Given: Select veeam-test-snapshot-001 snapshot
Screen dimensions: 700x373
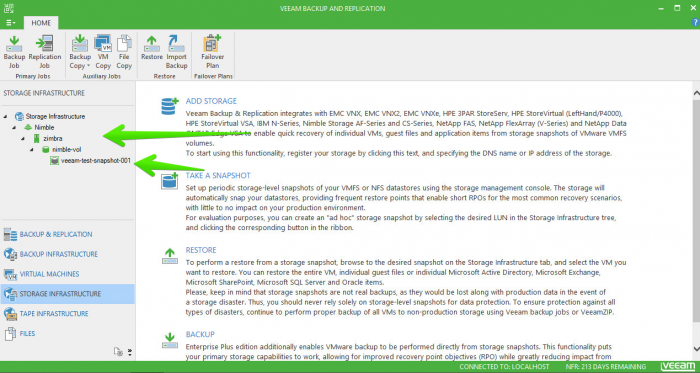Looking at the screenshot, I should tap(96, 161).
